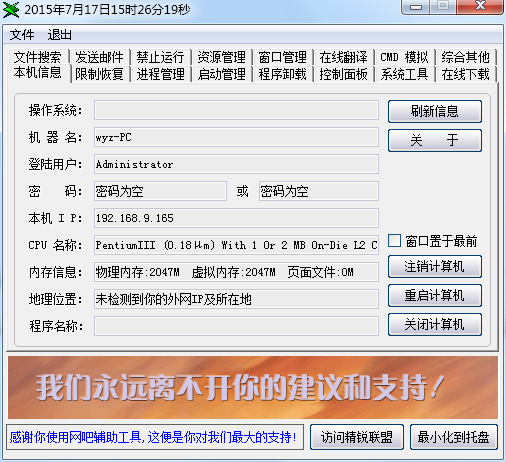
Task: Open the 退出 menu
Action: (59, 35)
